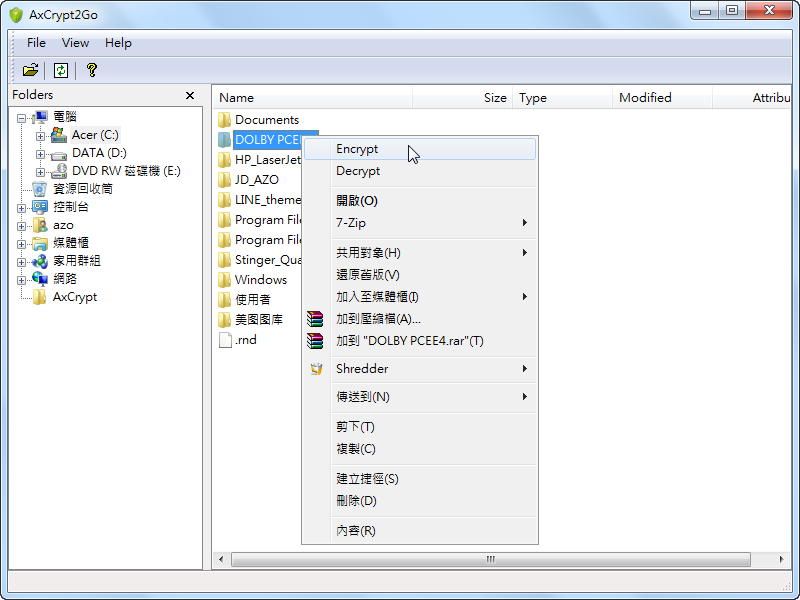
Task: Click the open folder toolbar icon
Action: [30, 70]
